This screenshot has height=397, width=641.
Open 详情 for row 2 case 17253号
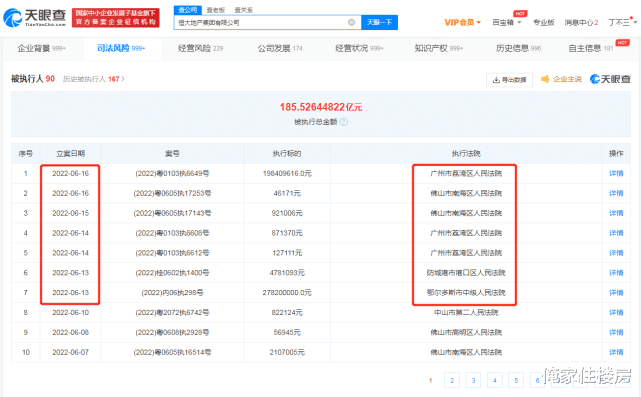(616, 193)
